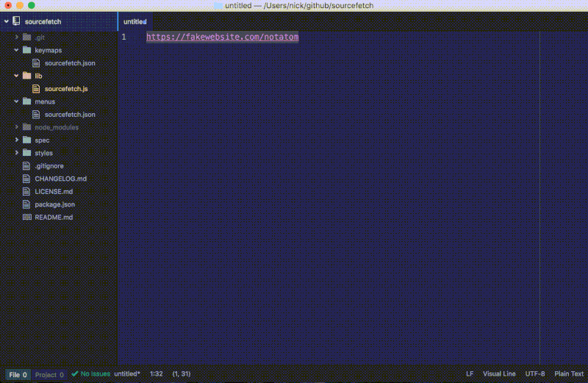Viewport: 588px width, 383px height.
Task: Expand the node_modules folder
Action: coord(17,127)
